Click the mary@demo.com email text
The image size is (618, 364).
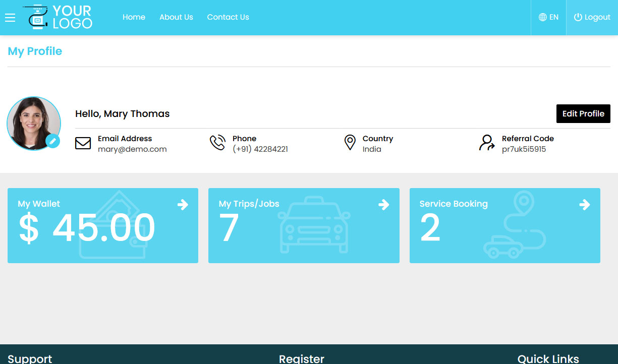pyautogui.click(x=132, y=149)
